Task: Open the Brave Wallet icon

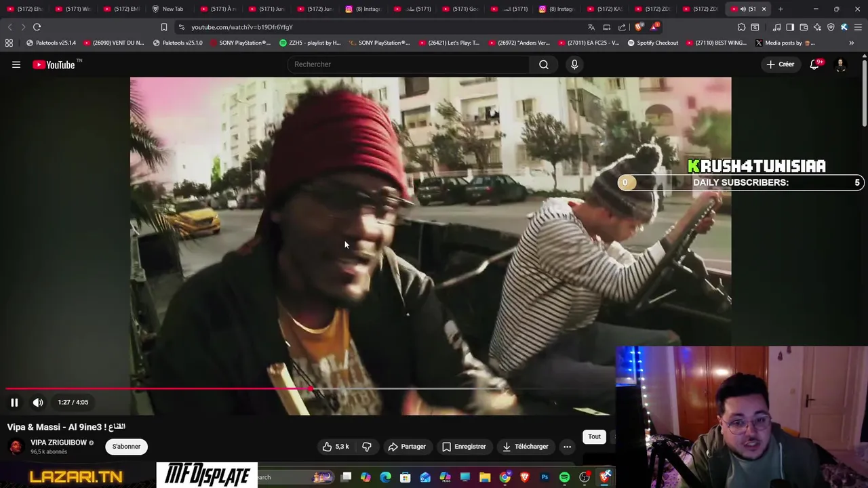Action: [x=804, y=27]
